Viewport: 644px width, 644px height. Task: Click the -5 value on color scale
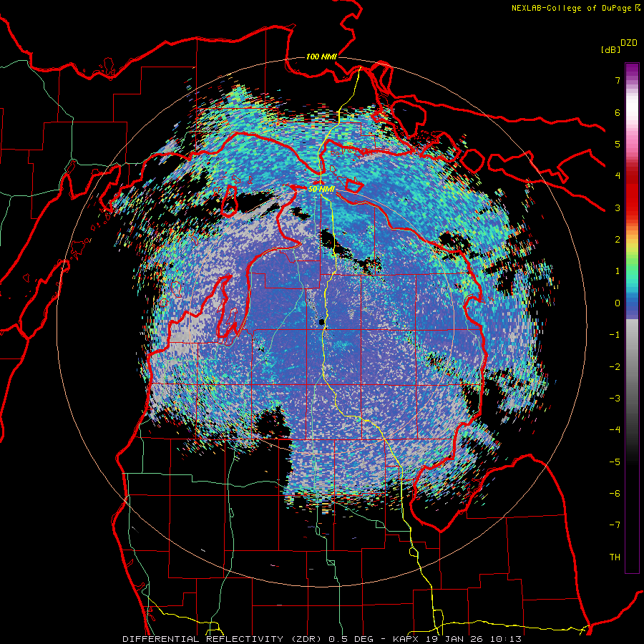[615, 462]
